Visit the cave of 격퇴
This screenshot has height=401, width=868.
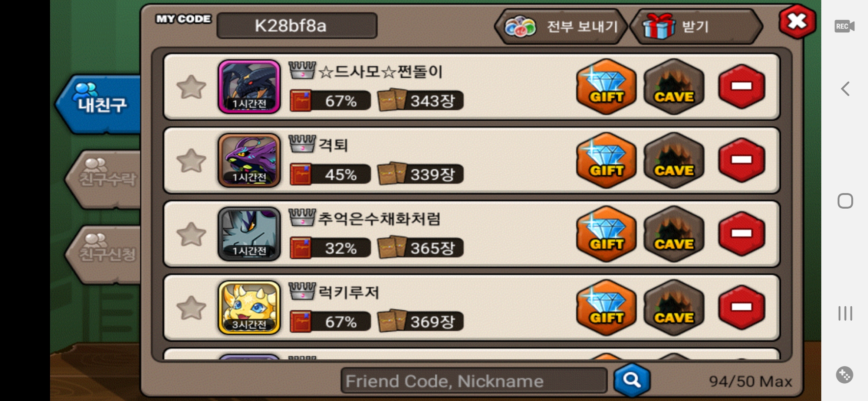click(674, 160)
